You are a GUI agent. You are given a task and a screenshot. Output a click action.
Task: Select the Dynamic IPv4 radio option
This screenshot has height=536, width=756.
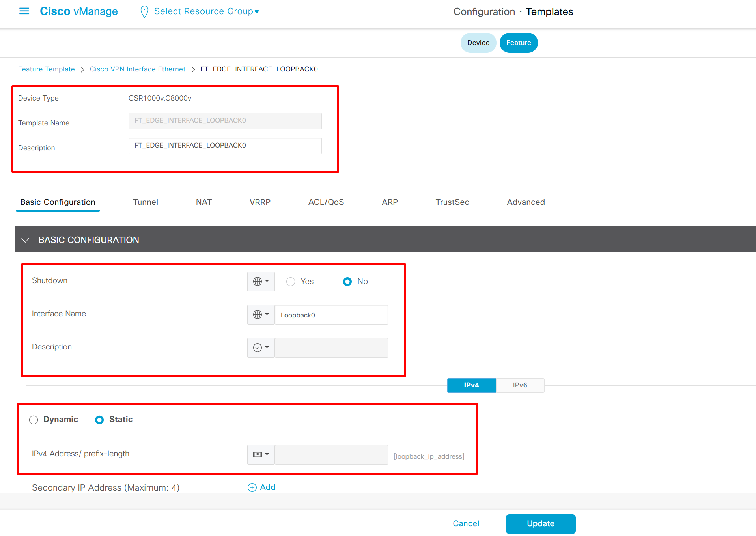[34, 420]
